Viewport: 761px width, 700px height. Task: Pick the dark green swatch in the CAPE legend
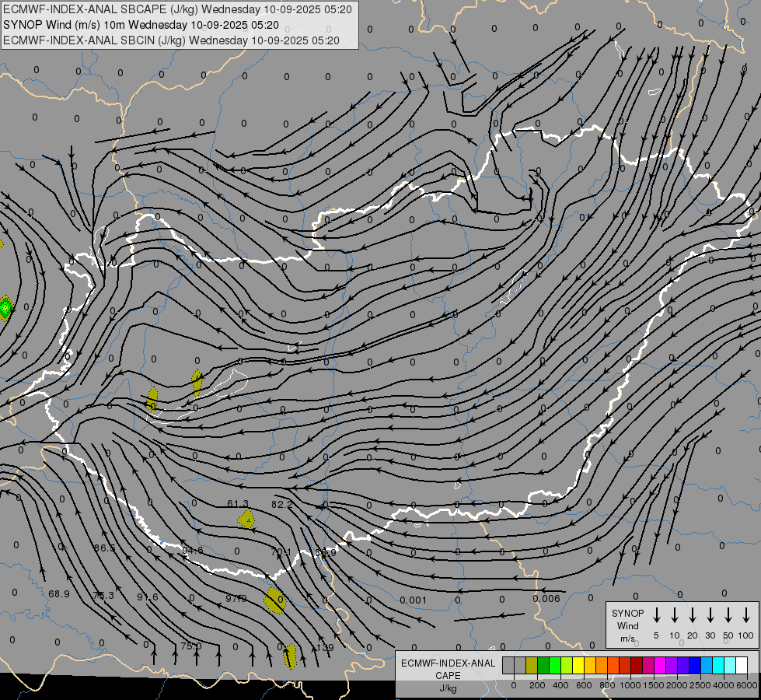[543, 666]
